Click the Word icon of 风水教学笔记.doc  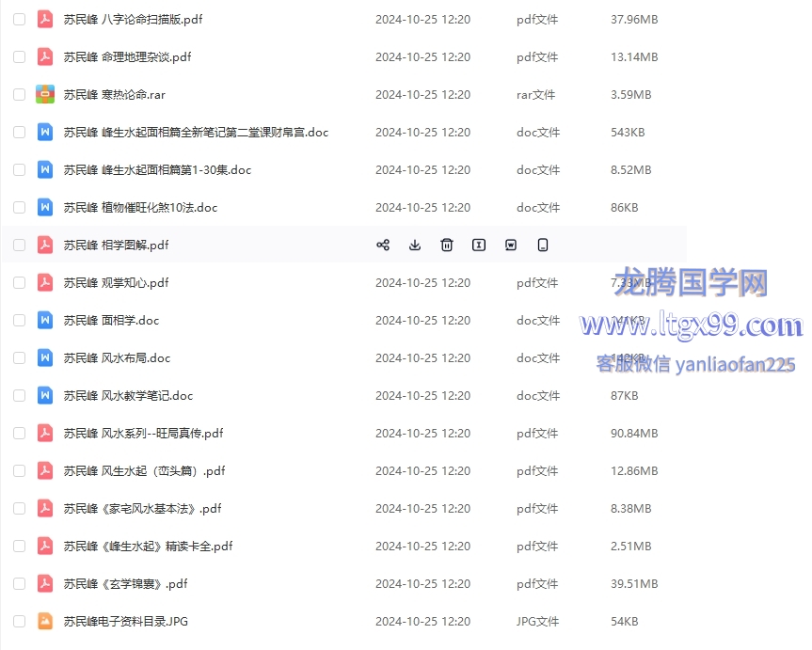click(45, 396)
